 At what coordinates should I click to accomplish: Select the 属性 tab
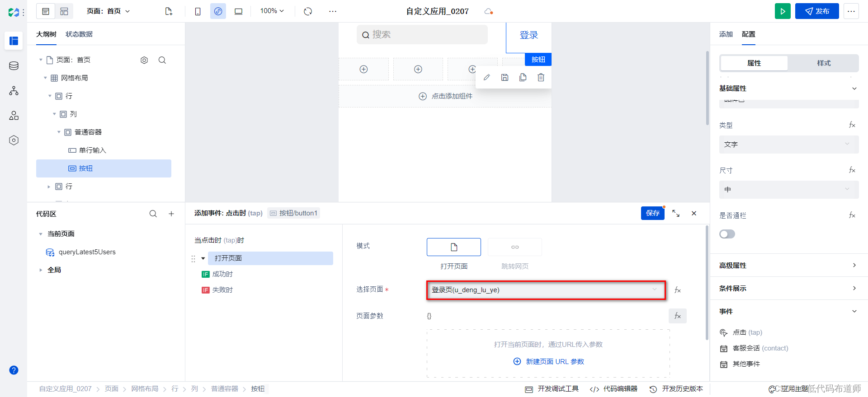coord(754,63)
